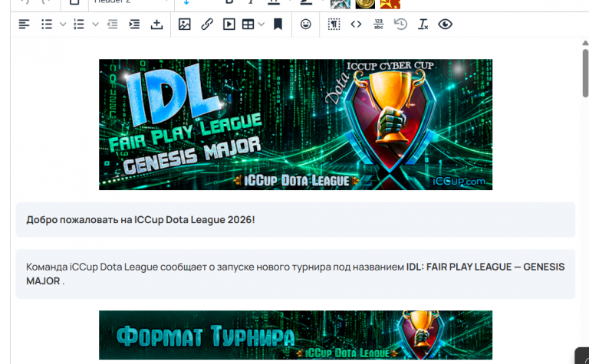Click the bold 'IDL: FAIR PLAY LEAGUE — GENESIS' text
The height and width of the screenshot is (364, 589).
tap(485, 267)
